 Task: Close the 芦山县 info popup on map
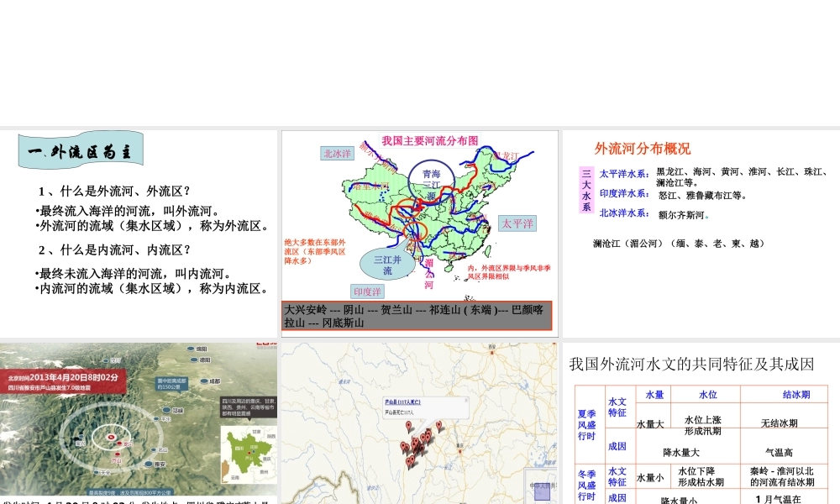(466, 400)
